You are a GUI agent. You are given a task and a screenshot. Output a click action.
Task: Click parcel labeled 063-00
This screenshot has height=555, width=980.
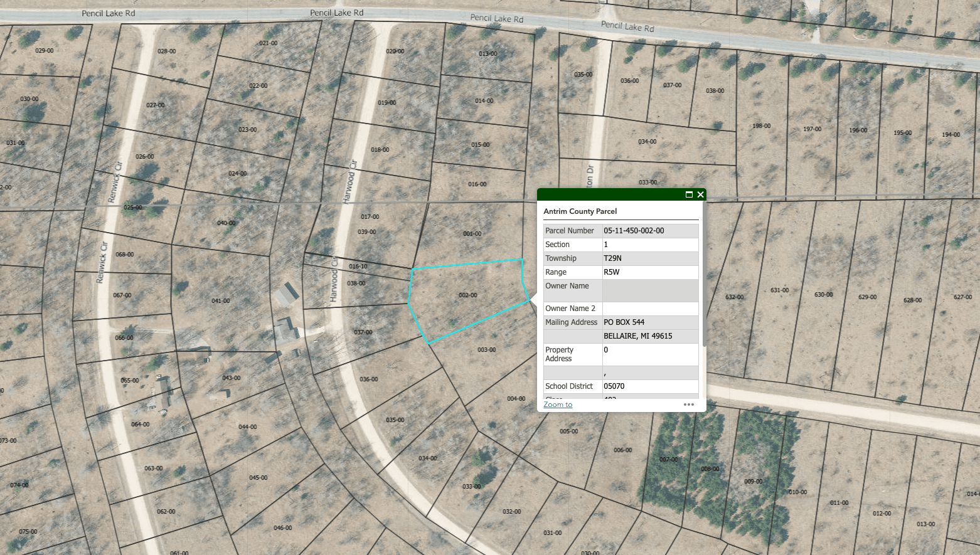coord(153,468)
